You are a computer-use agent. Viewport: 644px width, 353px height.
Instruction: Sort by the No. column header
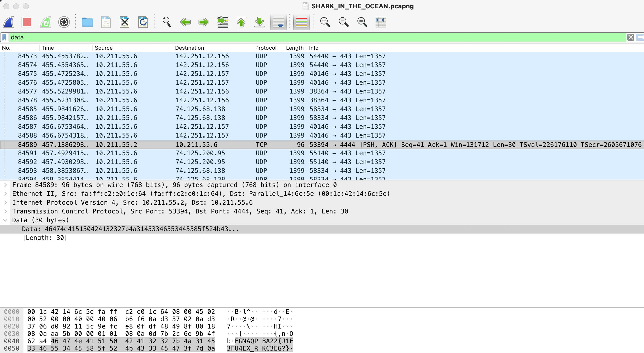coord(20,48)
